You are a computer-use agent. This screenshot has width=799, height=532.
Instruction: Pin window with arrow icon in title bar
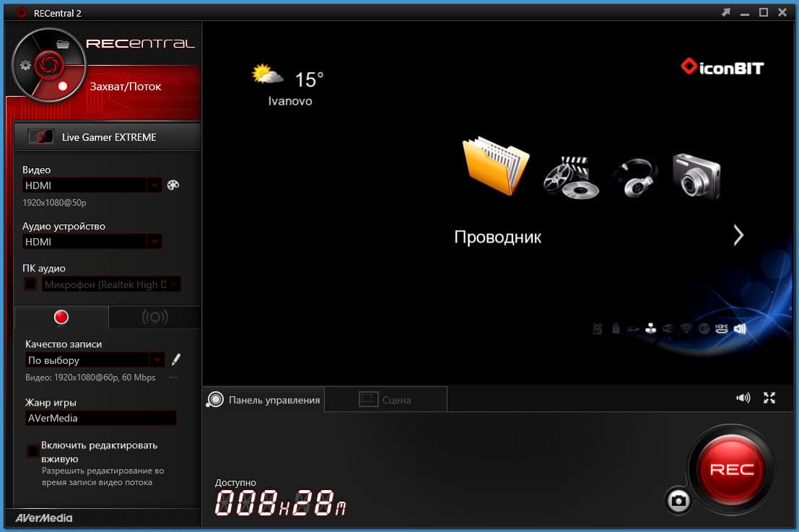(726, 12)
